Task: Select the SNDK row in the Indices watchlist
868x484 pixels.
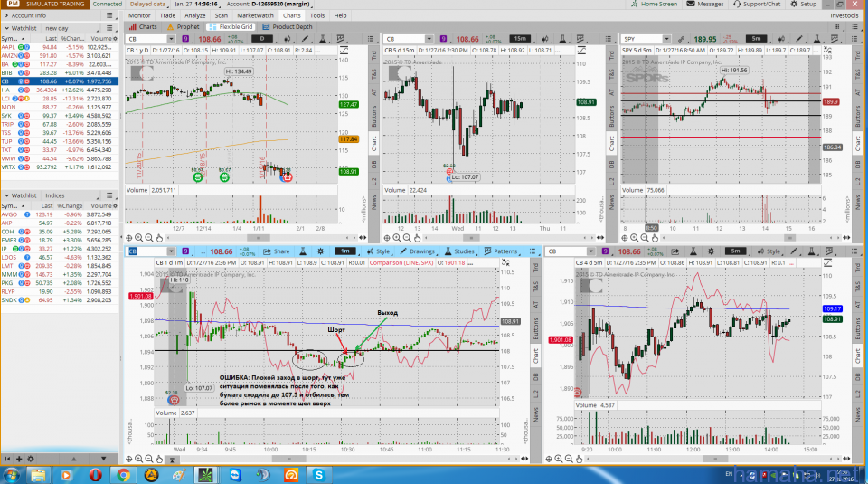Action: click(x=60, y=300)
